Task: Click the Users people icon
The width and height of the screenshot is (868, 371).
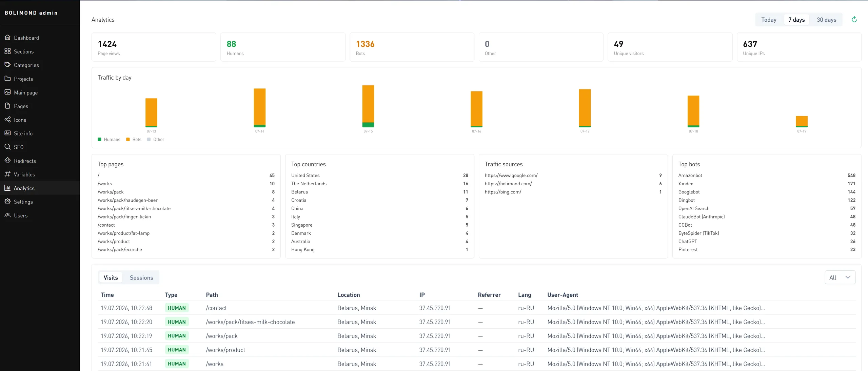Action: click(7, 215)
